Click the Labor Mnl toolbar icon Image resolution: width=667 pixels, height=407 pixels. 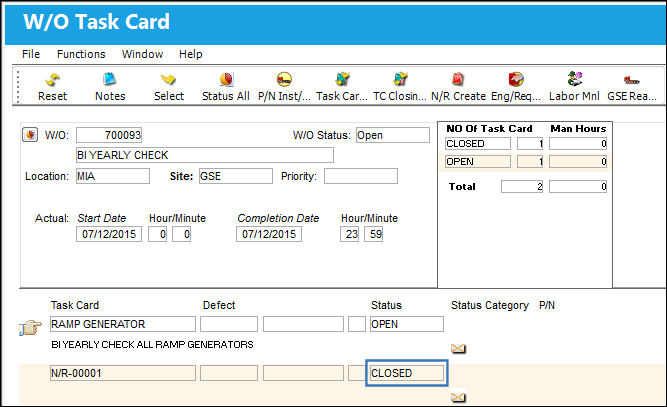coord(575,79)
